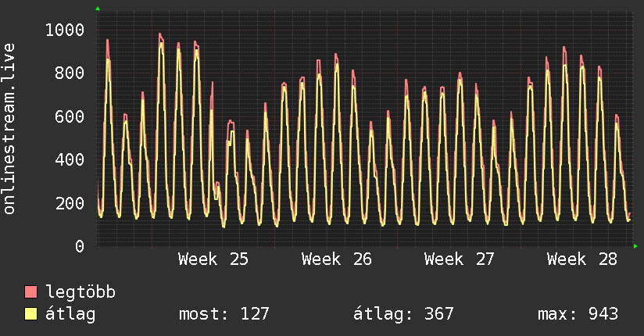Image resolution: width=644 pixels, height=336 pixels.
Task: Select the legtöbb legend label
Action: pos(80,292)
